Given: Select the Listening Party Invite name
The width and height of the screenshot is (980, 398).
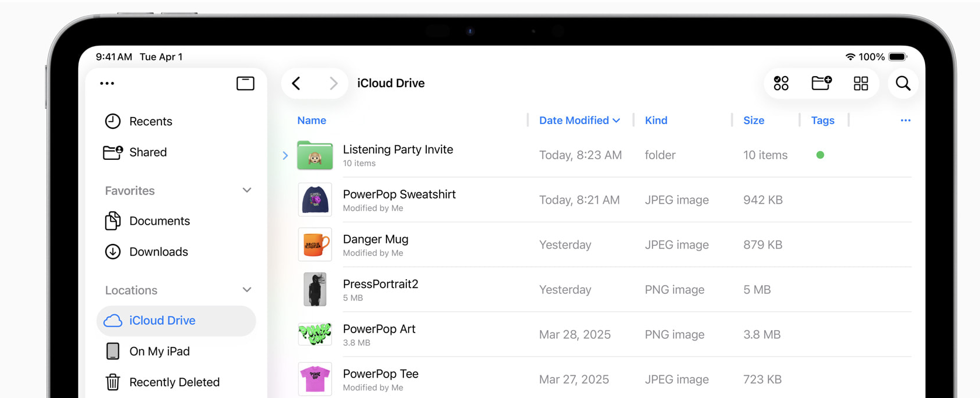Looking at the screenshot, I should click(398, 149).
